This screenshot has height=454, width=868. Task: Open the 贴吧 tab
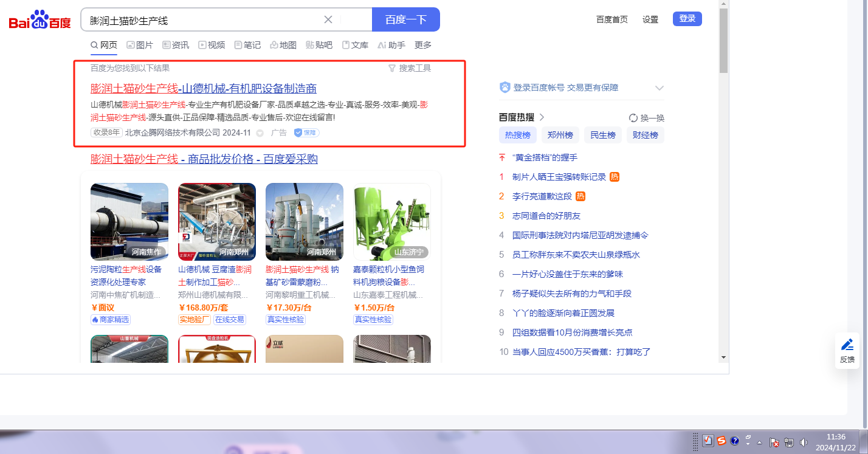(x=319, y=45)
